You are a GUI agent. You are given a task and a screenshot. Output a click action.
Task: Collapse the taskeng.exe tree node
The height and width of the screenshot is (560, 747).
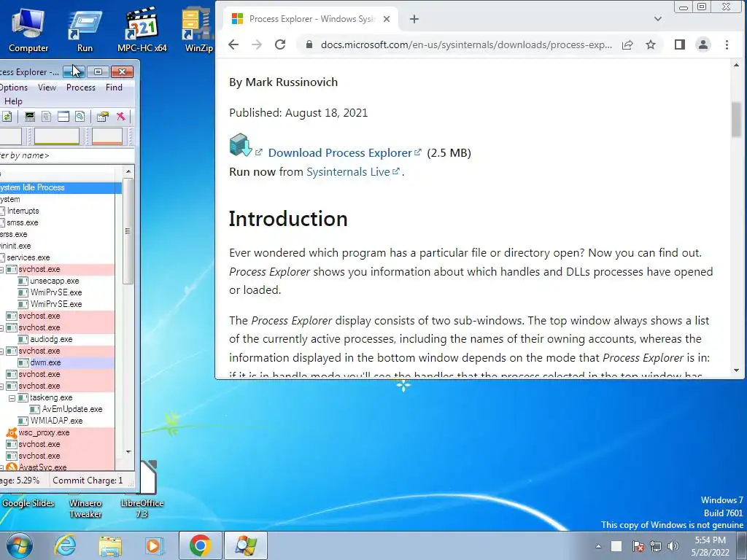12,397
